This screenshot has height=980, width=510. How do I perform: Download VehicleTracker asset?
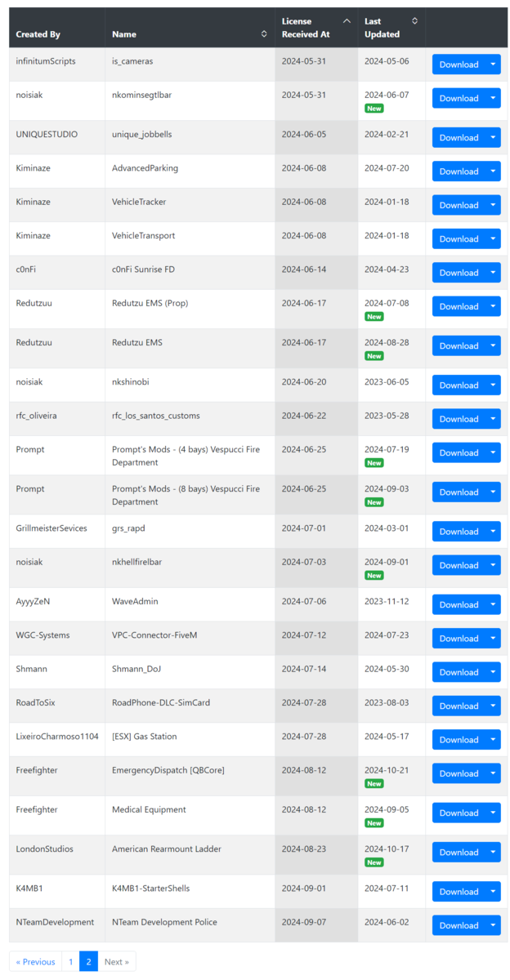pyautogui.click(x=459, y=205)
